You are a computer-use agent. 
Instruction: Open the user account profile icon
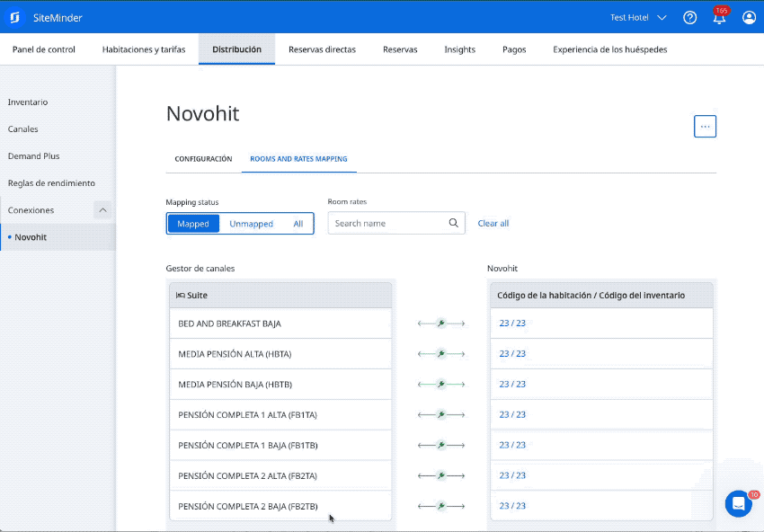[x=749, y=18]
